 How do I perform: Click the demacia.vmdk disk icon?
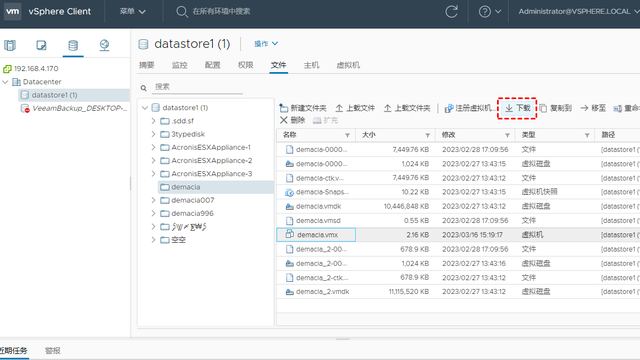point(289,207)
